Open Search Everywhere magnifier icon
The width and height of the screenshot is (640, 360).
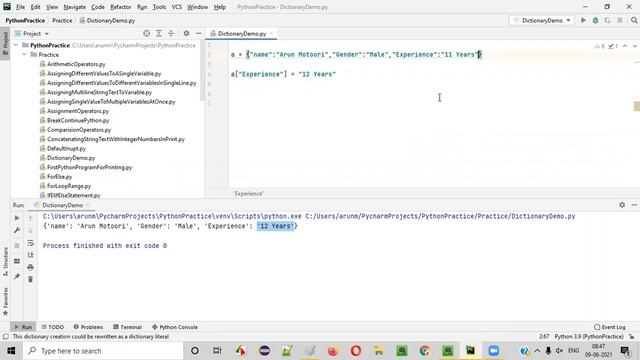click(634, 20)
